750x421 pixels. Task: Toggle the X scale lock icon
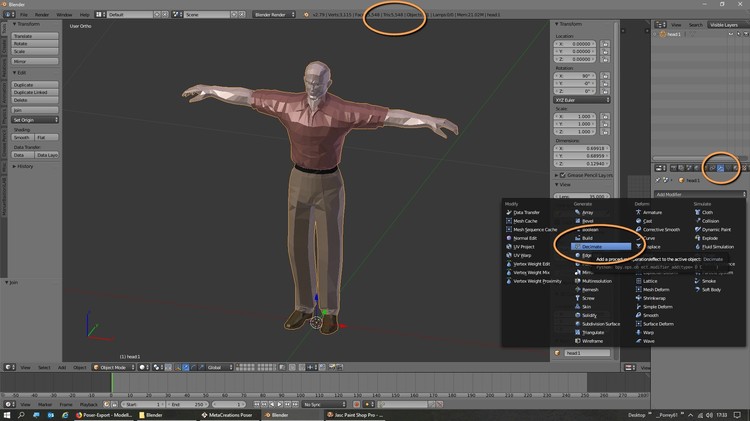click(x=605, y=117)
